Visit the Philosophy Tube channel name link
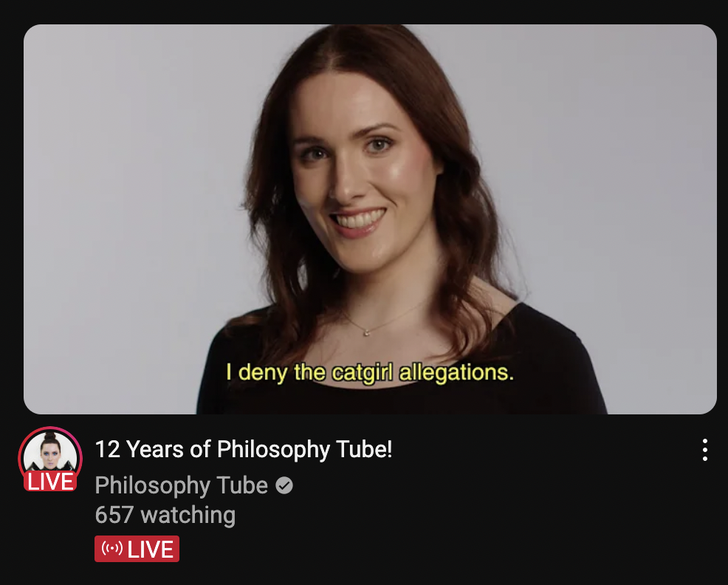The height and width of the screenshot is (585, 728). [x=182, y=485]
